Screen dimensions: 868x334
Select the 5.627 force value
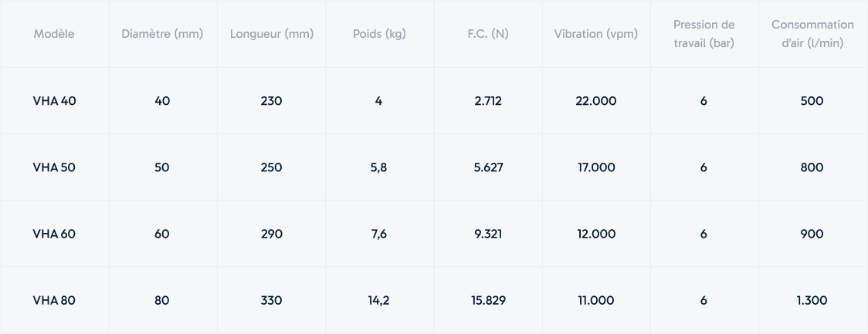(x=488, y=167)
